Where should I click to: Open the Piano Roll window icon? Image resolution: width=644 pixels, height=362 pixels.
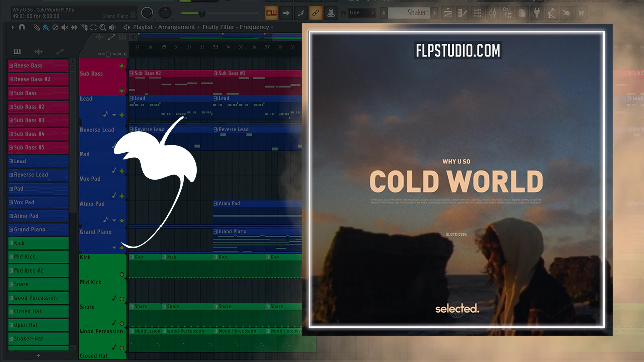pos(463,13)
